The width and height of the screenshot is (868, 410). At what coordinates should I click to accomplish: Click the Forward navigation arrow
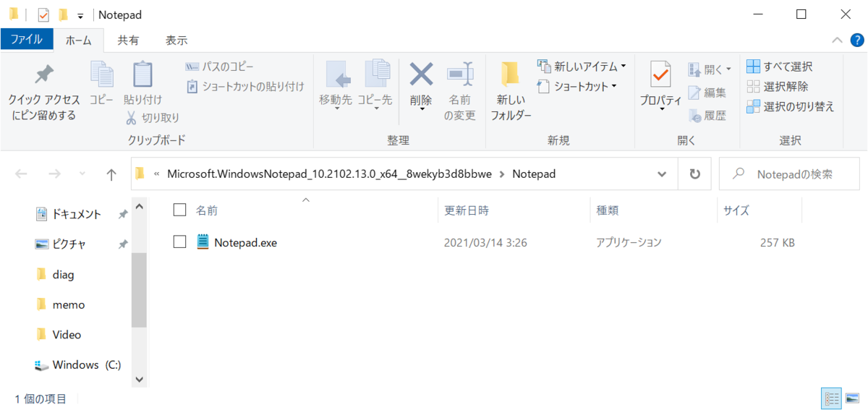pos(54,174)
